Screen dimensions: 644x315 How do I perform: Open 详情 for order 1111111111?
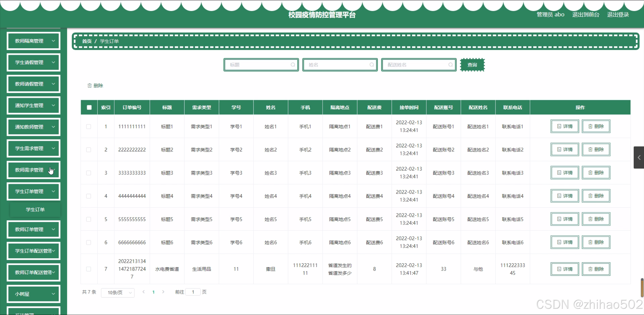[564, 126]
